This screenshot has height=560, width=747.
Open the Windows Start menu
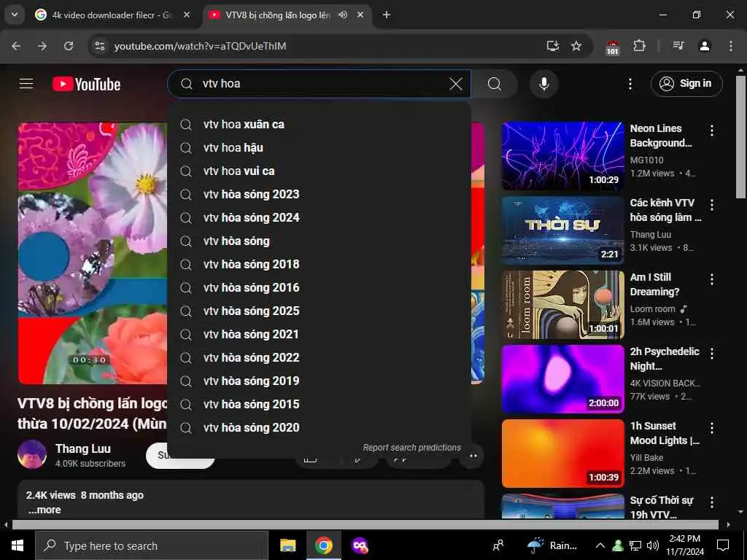pyautogui.click(x=18, y=545)
